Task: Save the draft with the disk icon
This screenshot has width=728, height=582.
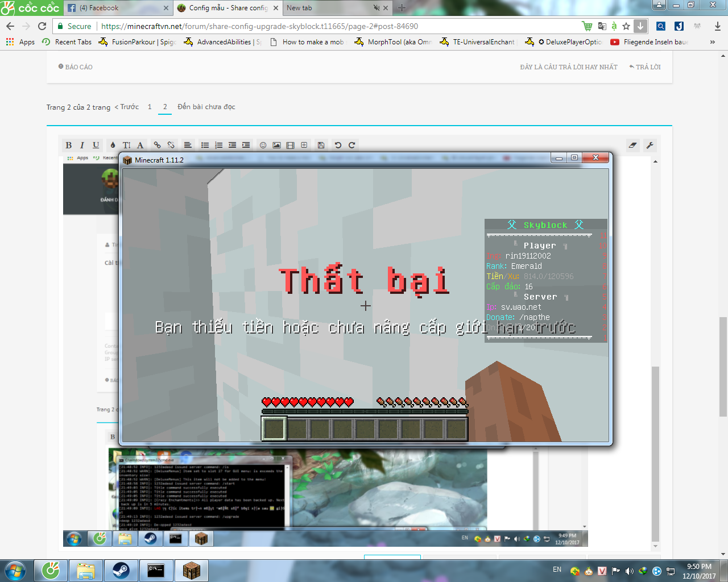Action: click(321, 145)
